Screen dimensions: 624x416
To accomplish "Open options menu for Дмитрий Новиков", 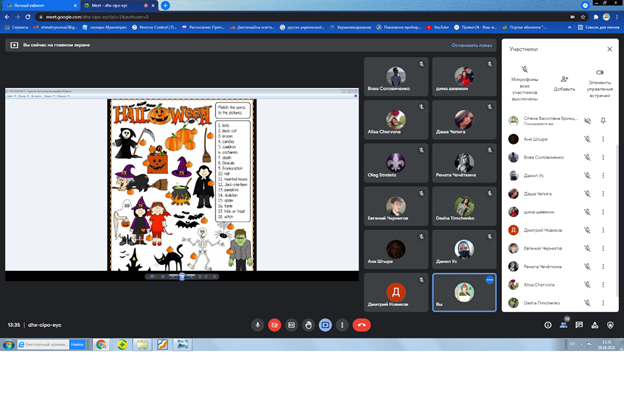I will 603,230.
